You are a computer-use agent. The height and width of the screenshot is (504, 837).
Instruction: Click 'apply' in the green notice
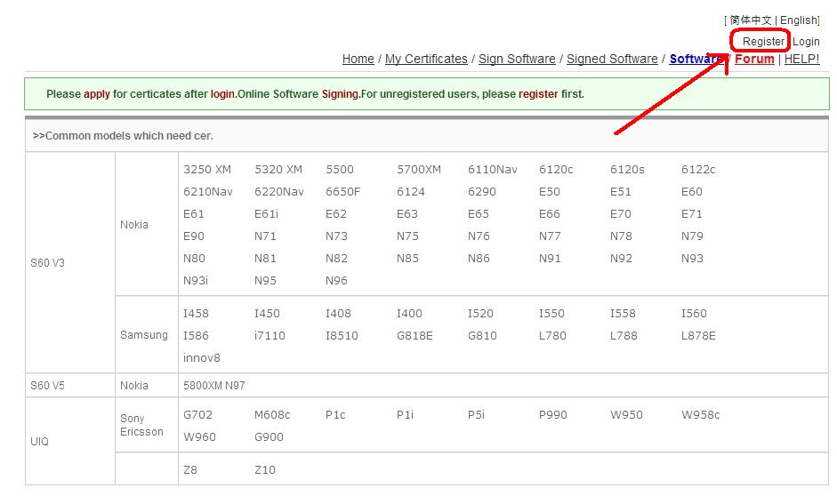pos(96,94)
